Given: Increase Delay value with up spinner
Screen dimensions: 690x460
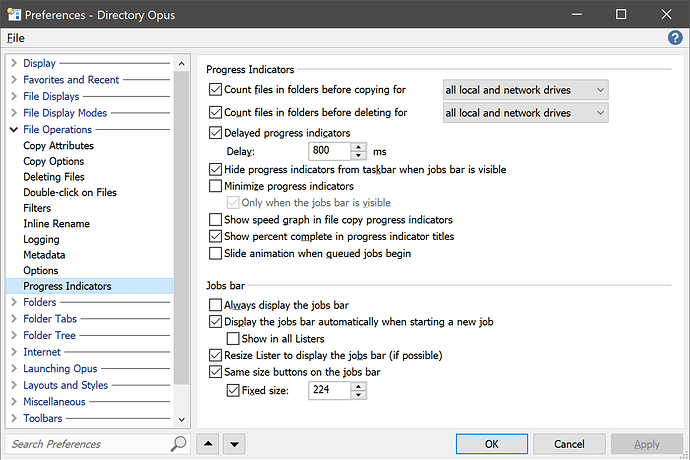Looking at the screenshot, I should [359, 147].
